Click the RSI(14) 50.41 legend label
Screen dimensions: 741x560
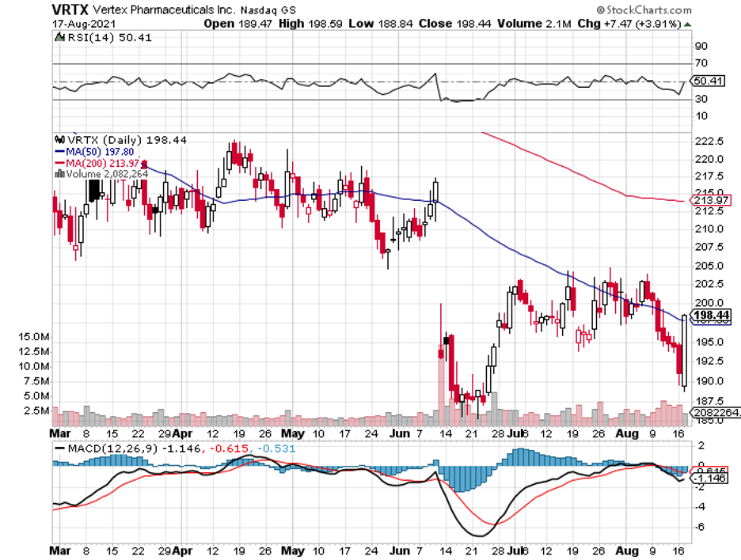pos(109,37)
